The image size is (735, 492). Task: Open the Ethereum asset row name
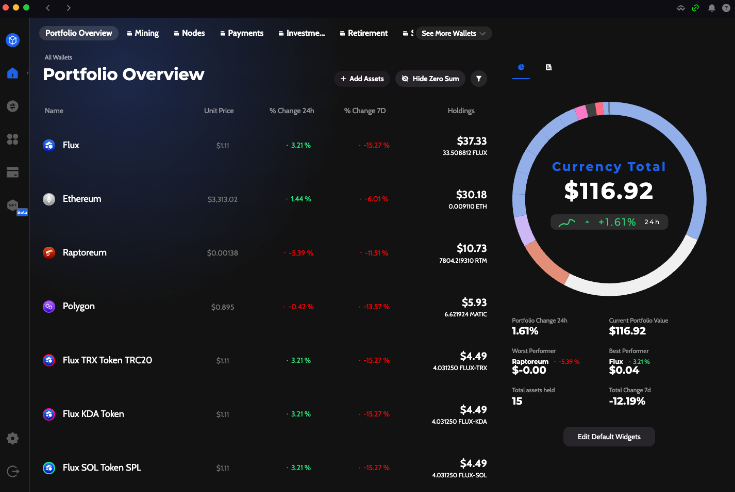82,199
